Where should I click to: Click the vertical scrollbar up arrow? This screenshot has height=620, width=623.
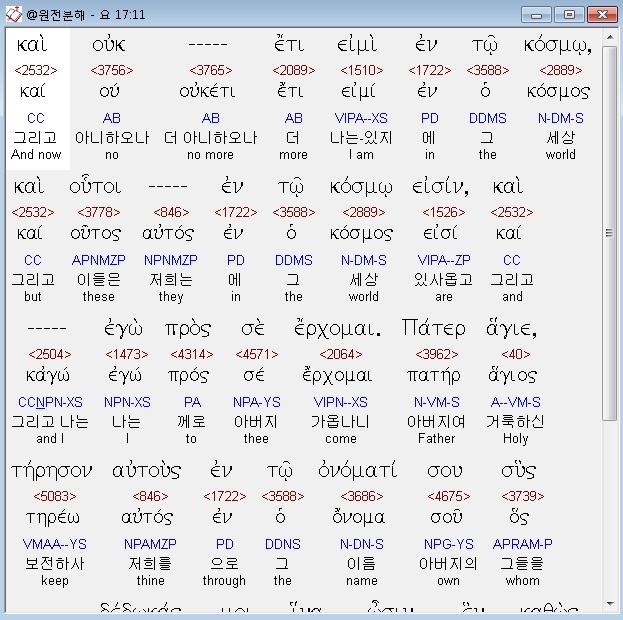pos(609,38)
